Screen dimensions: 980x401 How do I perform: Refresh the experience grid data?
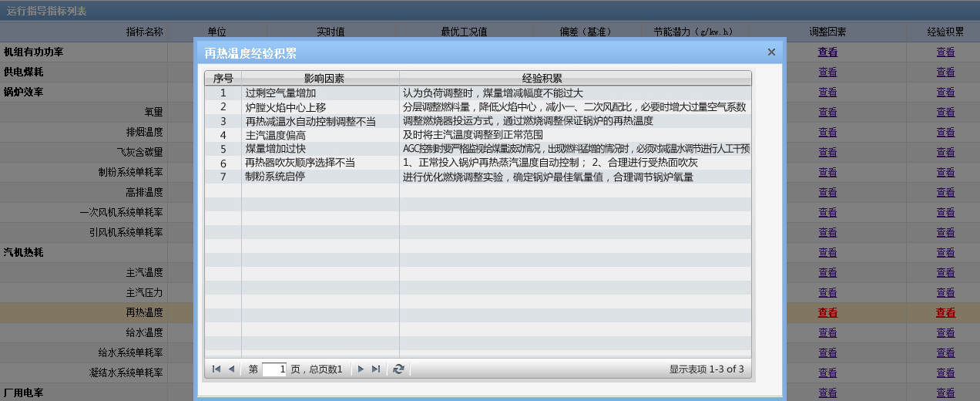click(398, 369)
